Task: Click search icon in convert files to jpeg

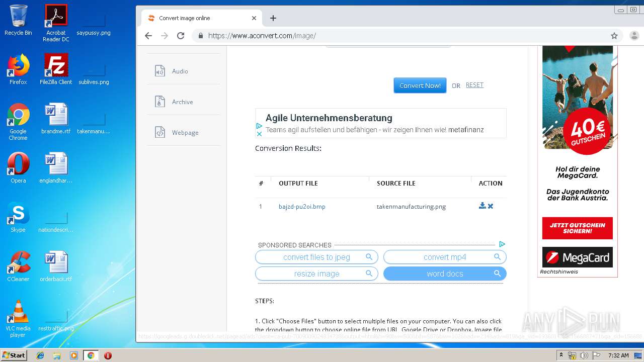Action: pos(369,257)
